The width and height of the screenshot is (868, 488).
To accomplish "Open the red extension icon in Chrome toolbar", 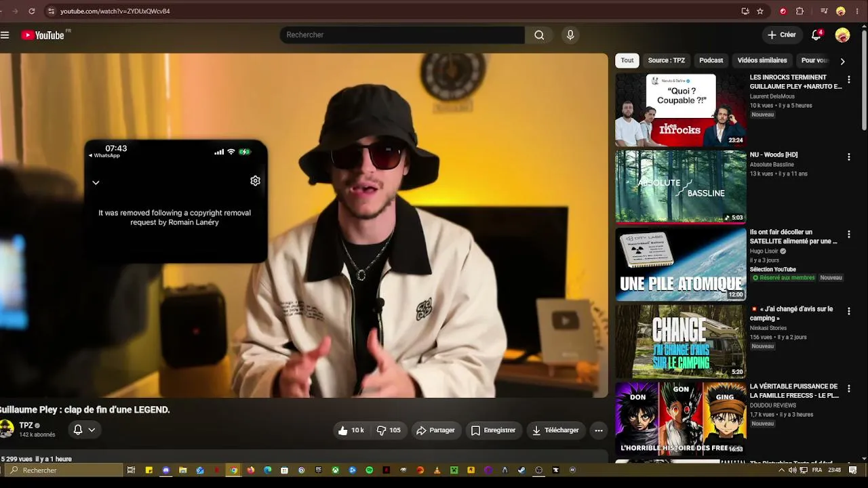I will click(783, 11).
